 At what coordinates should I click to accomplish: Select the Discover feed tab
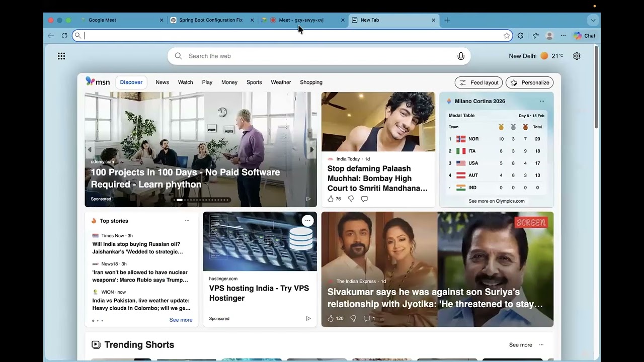coord(131,82)
